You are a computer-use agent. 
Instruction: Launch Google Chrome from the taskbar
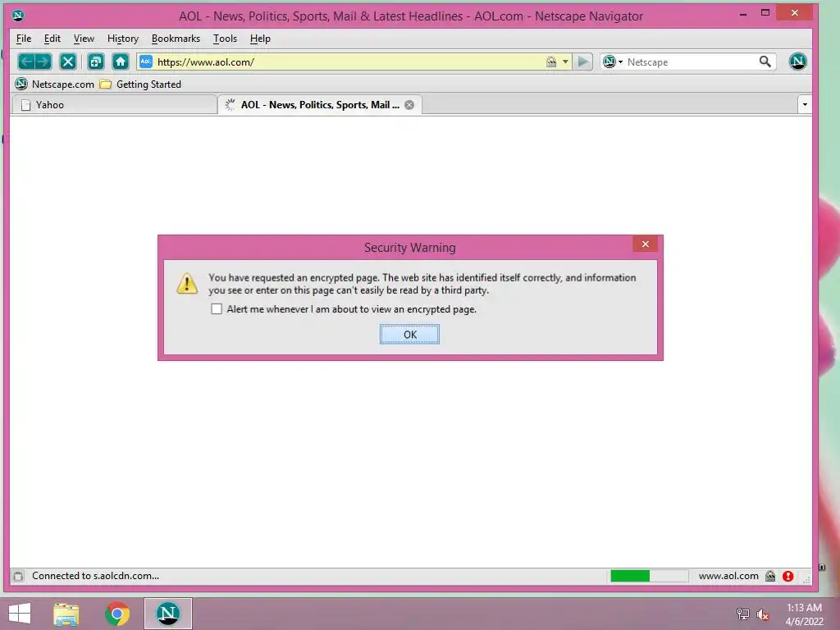(x=117, y=614)
